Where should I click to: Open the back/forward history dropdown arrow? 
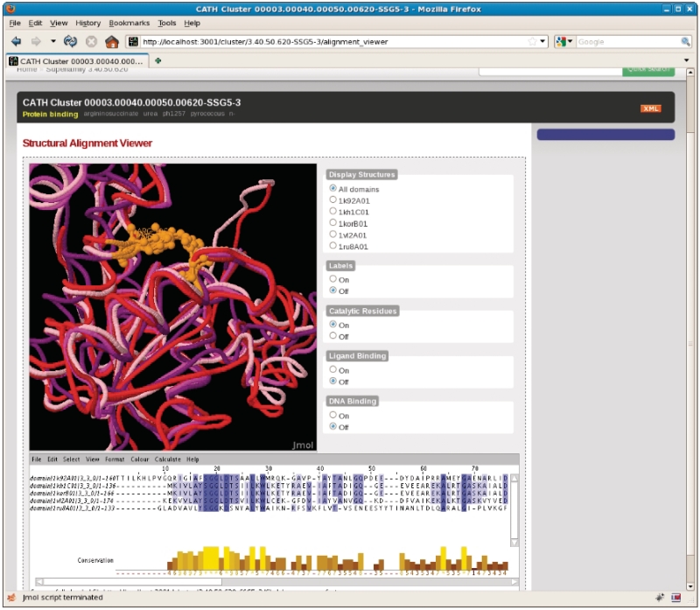(53, 41)
